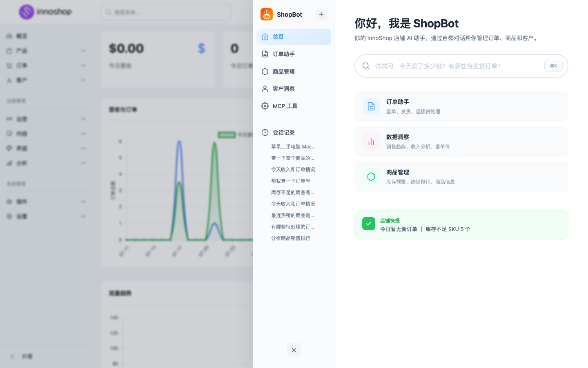588x368 pixels.
Task: Click the home icon beside 首页
Action: click(265, 37)
